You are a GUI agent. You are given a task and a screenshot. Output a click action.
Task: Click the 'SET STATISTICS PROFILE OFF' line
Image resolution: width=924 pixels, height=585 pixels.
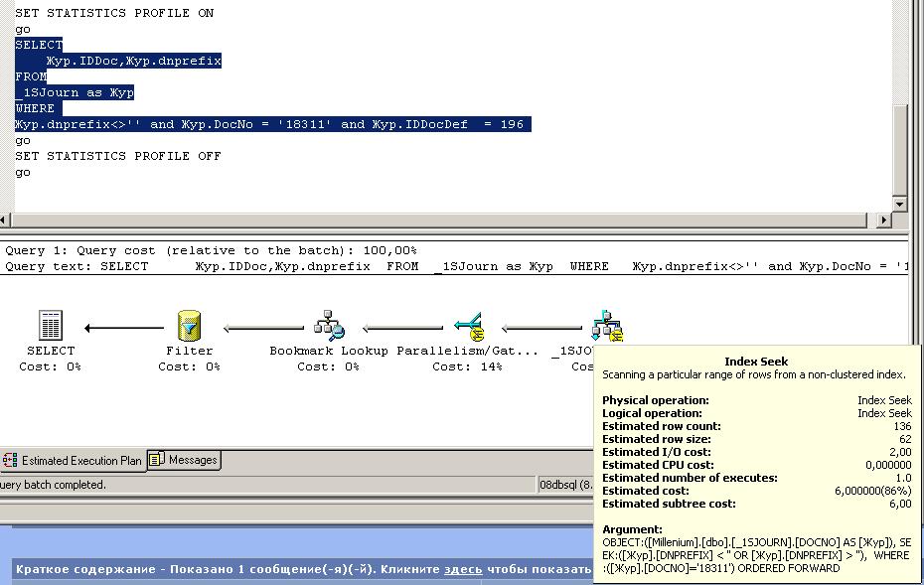tap(118, 156)
